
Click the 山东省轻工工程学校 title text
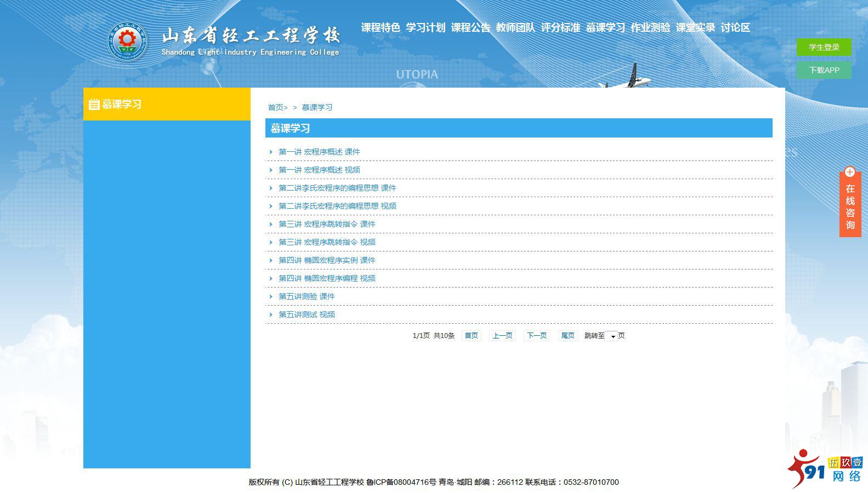pos(251,36)
